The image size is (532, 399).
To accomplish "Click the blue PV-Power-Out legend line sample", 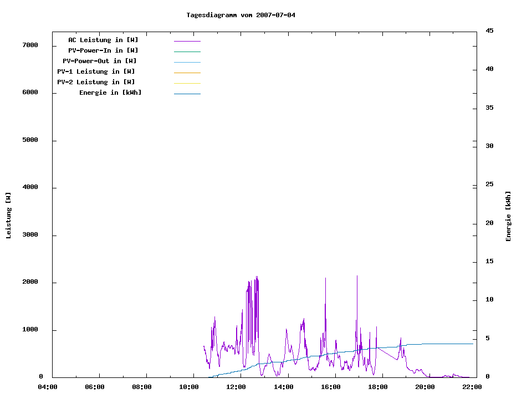I will (x=187, y=62).
